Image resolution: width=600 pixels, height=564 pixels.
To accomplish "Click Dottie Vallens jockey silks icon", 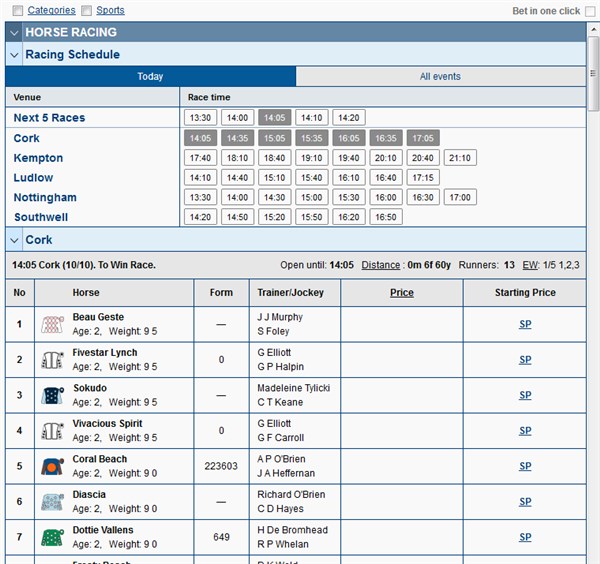I will (52, 537).
